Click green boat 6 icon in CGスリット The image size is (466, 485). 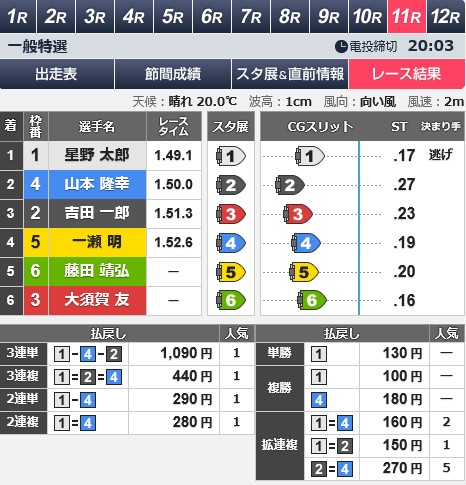pos(312,300)
